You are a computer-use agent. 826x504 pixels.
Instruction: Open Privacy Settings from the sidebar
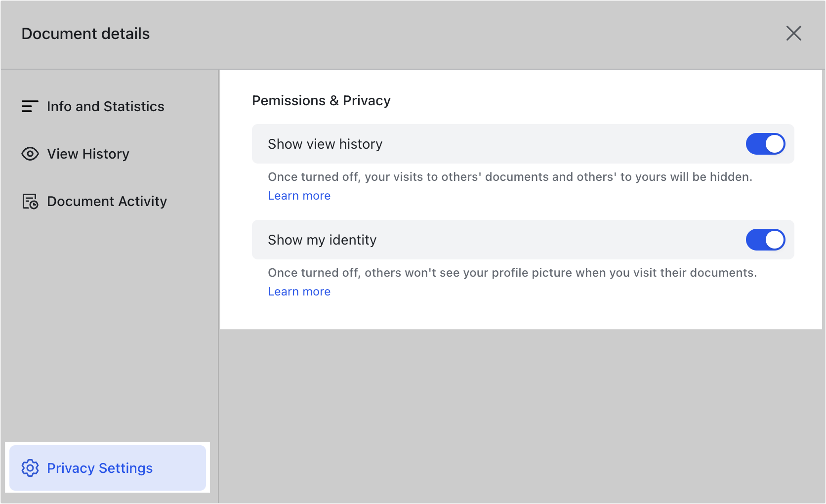[99, 468]
